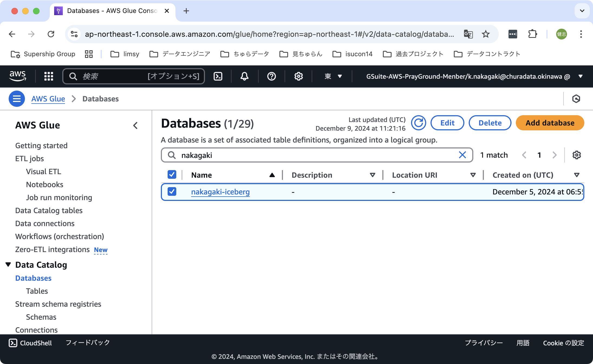Open the help question mark icon
The image size is (593, 364).
[271, 76]
